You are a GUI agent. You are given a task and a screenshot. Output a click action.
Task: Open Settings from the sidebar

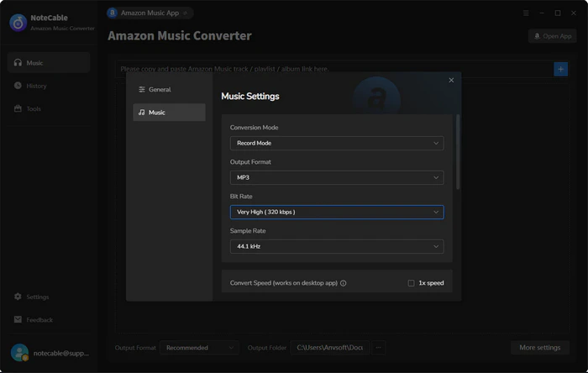[49, 297]
